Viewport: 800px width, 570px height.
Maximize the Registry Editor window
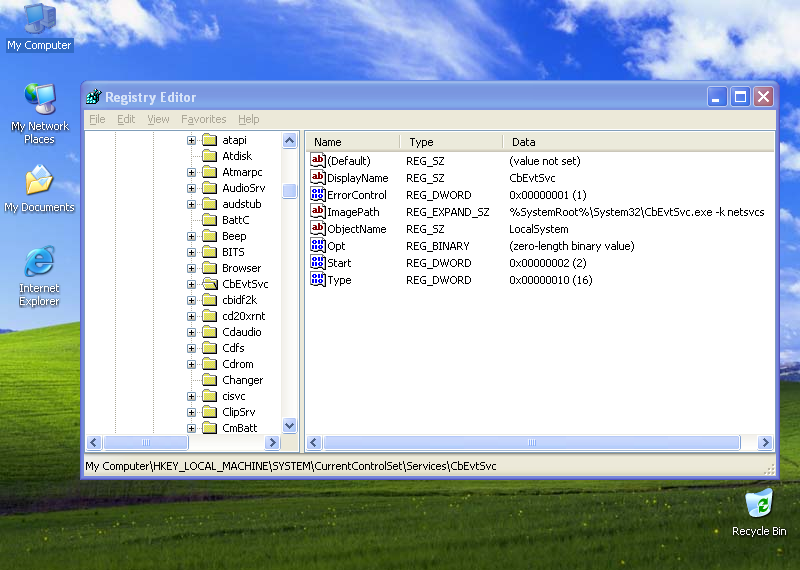tap(740, 96)
